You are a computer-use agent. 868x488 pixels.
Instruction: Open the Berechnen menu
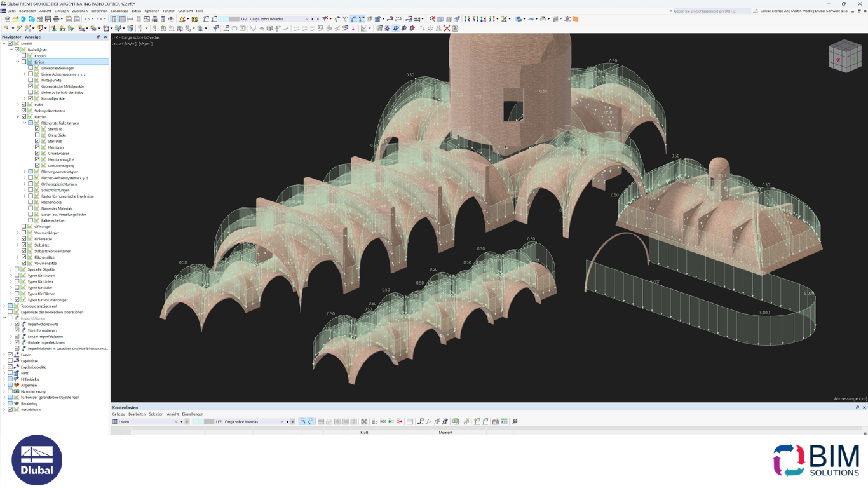(x=99, y=11)
